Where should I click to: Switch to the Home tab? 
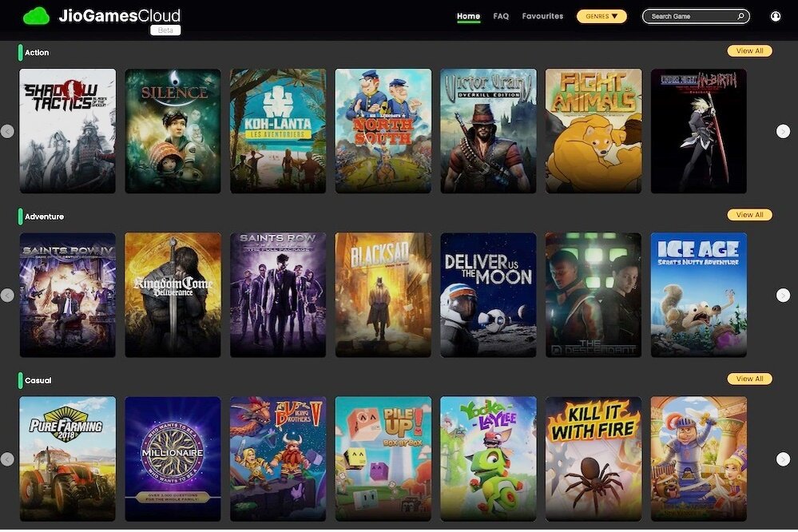tap(468, 16)
